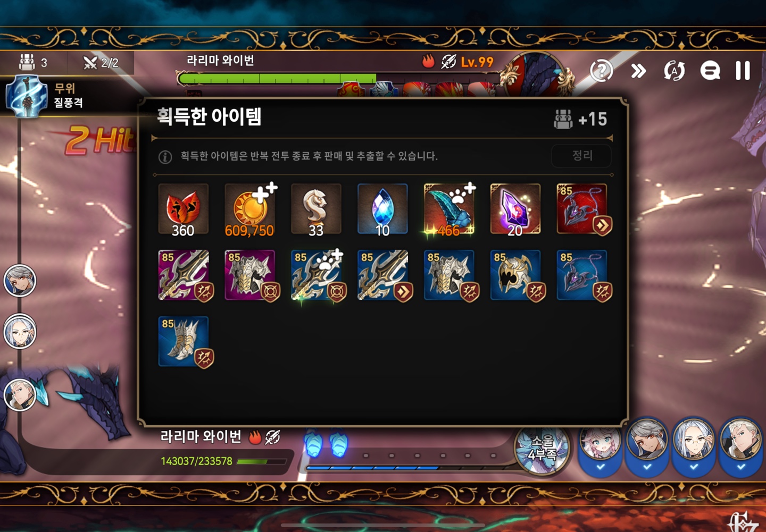Click the 정리 button
The image size is (766, 532).
coord(581,156)
